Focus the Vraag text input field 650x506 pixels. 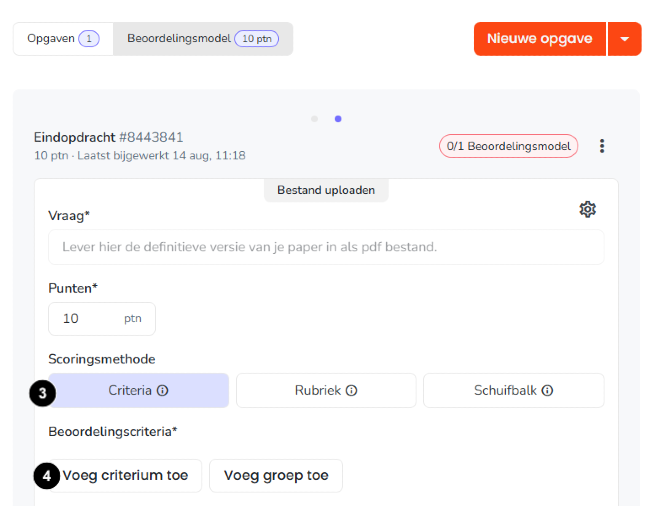(x=326, y=247)
